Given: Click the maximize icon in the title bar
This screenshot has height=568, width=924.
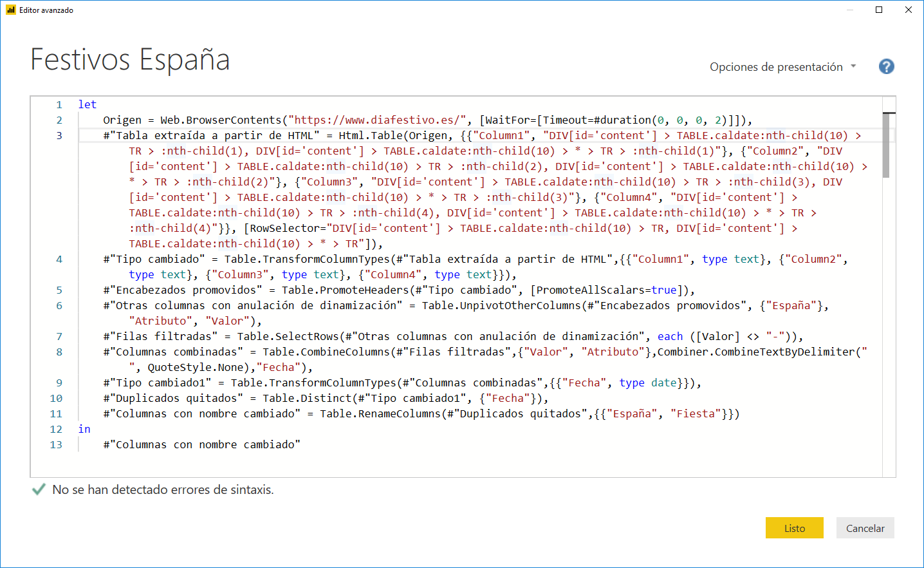Looking at the screenshot, I should coord(878,10).
